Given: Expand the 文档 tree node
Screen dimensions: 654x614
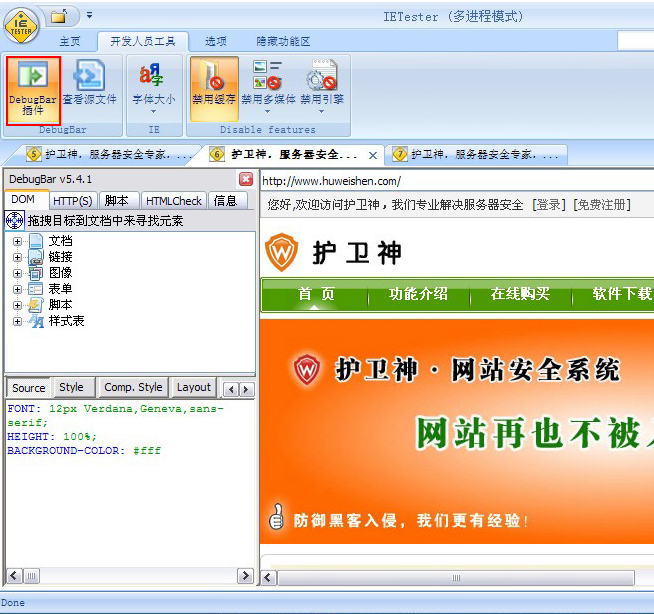Looking at the screenshot, I should 17,242.
